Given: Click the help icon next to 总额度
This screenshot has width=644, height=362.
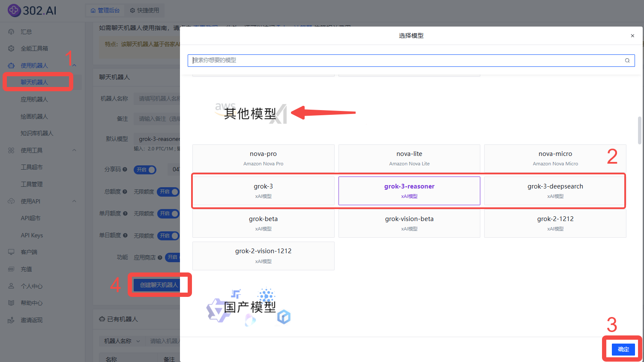Looking at the screenshot, I should pos(125,191).
